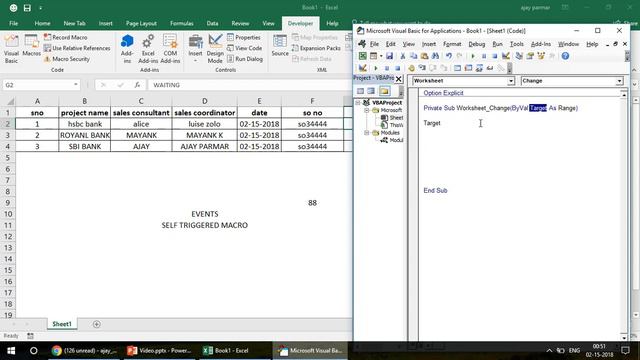Open the Project Explorer icon in VBA toolbar
Screen dimensions: 640x360
[x=519, y=56]
